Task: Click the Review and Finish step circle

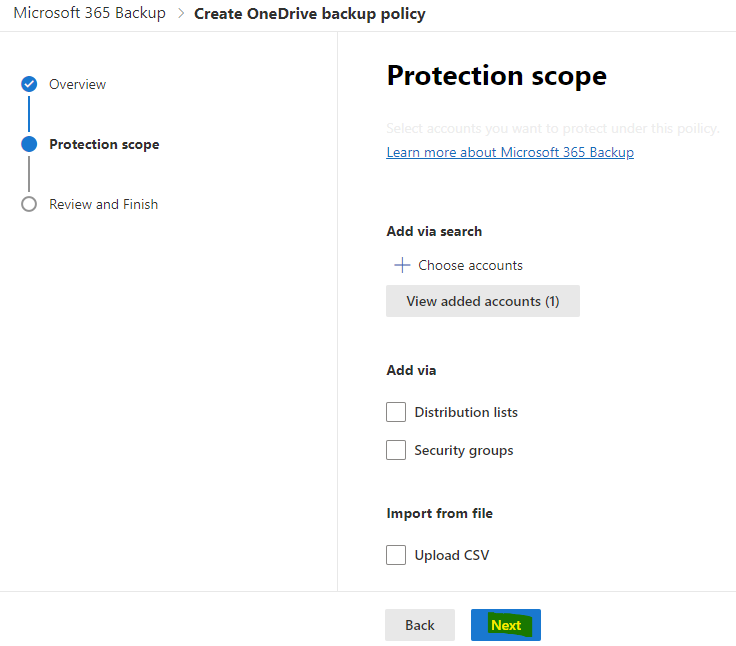Action: pos(29,204)
